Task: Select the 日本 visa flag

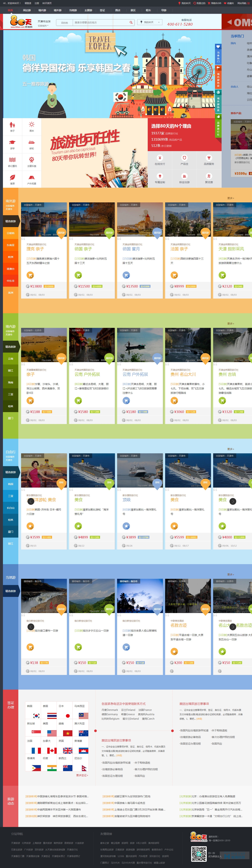Action: click(67, 716)
